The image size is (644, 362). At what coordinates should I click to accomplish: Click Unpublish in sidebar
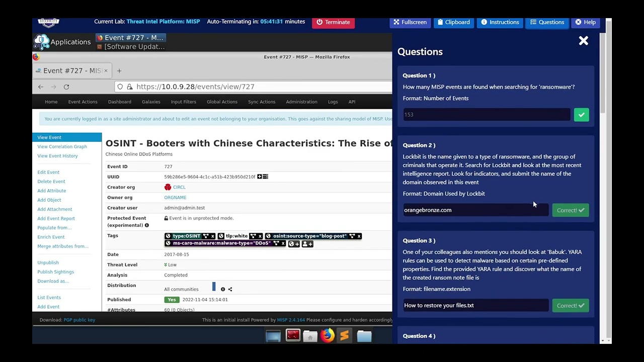pos(48,262)
